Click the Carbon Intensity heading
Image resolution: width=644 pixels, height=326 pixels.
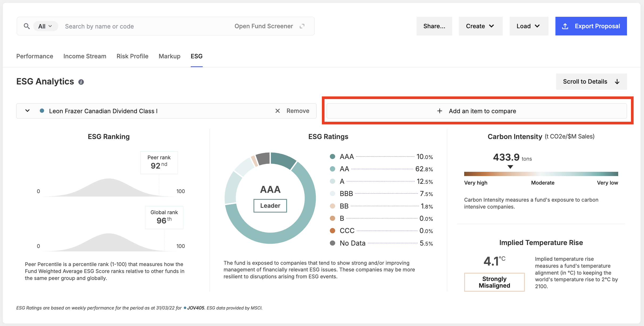515,137
